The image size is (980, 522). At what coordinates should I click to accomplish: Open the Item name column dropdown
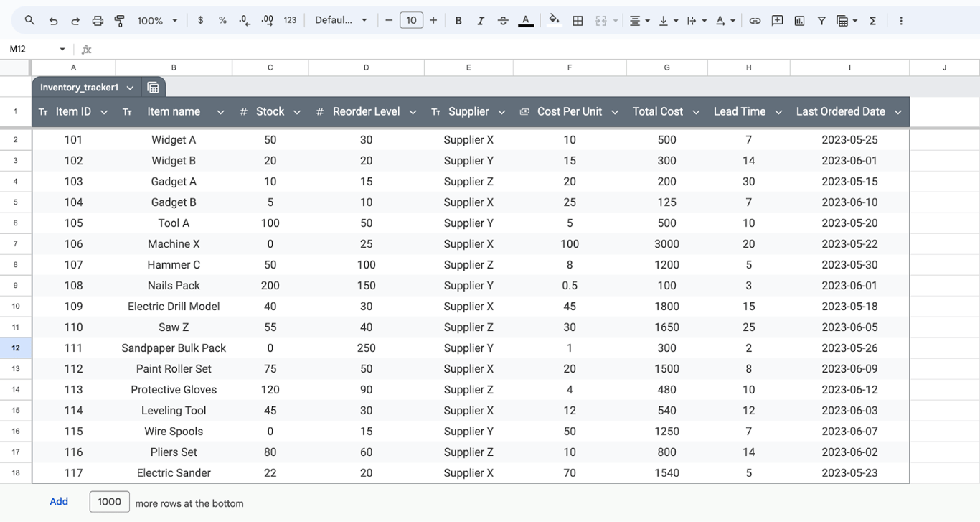point(220,112)
